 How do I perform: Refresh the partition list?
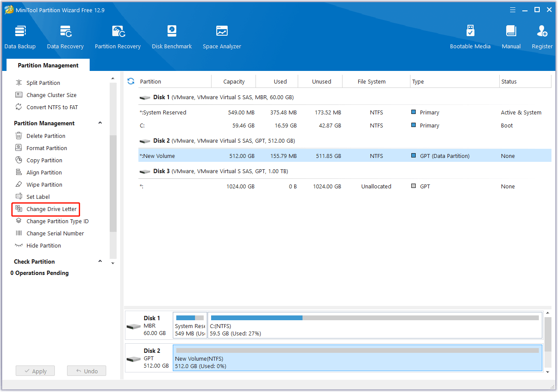(131, 81)
